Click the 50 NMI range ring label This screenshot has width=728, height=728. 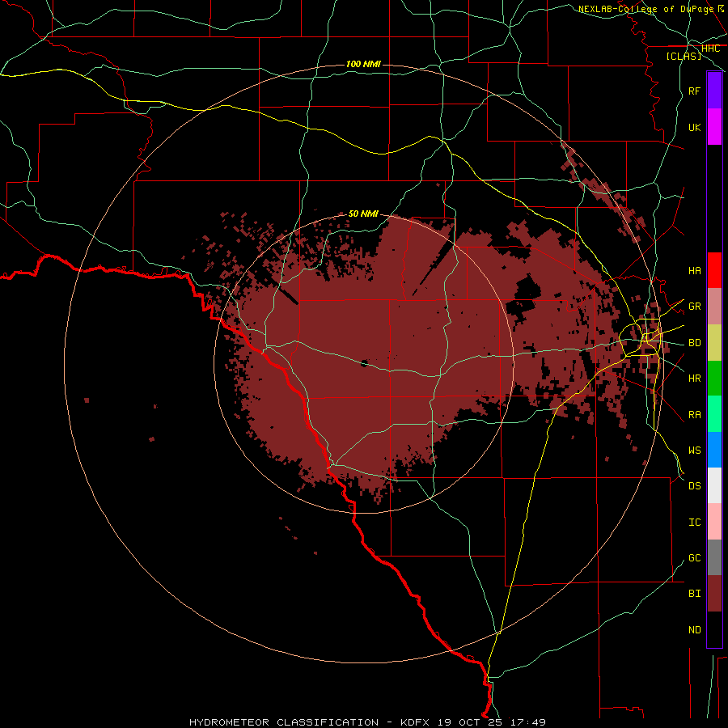(363, 214)
